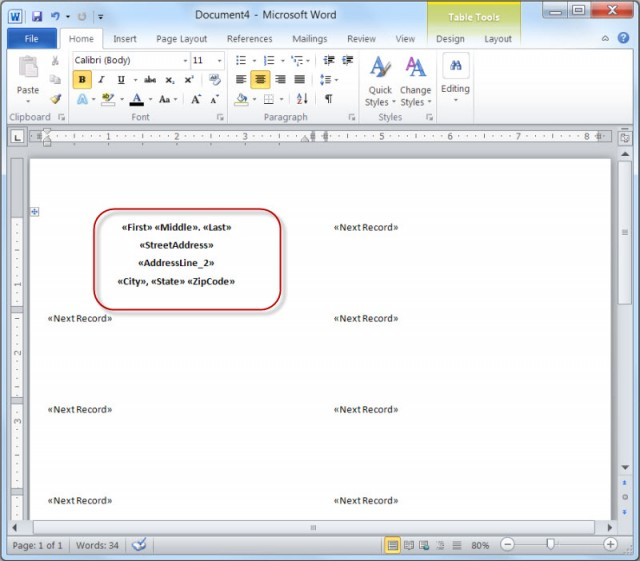
Task: Clear formatting with the eraser icon
Action: coord(214,79)
